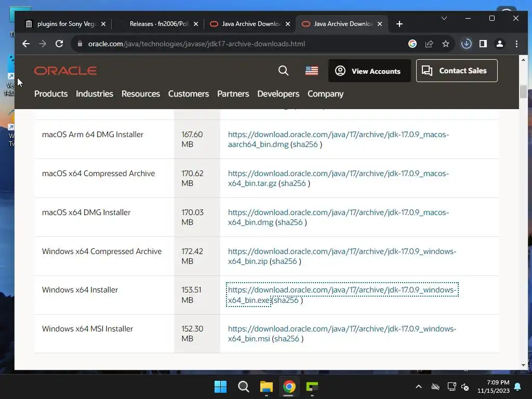Open the Resources menu

140,94
